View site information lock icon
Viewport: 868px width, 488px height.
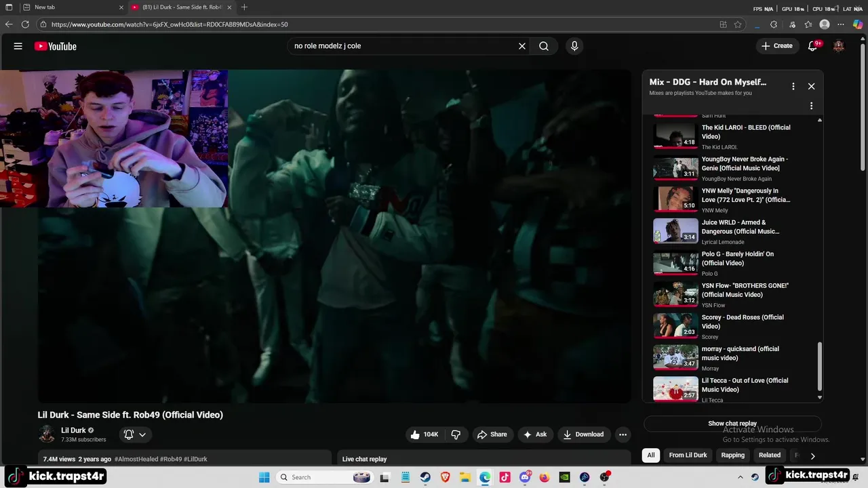point(43,24)
